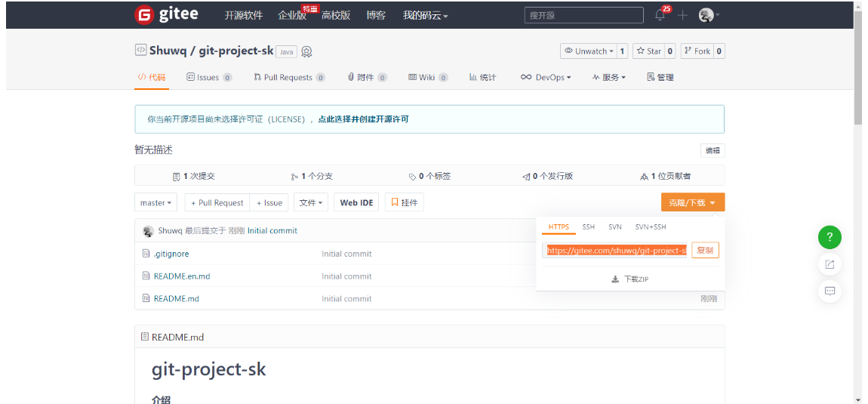View 0 个标签 tags

pos(429,176)
